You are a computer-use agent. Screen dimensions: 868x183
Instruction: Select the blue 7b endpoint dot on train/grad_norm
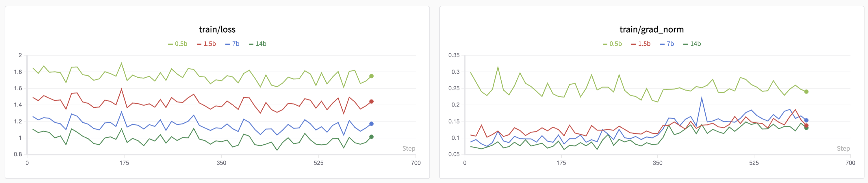[806, 120]
